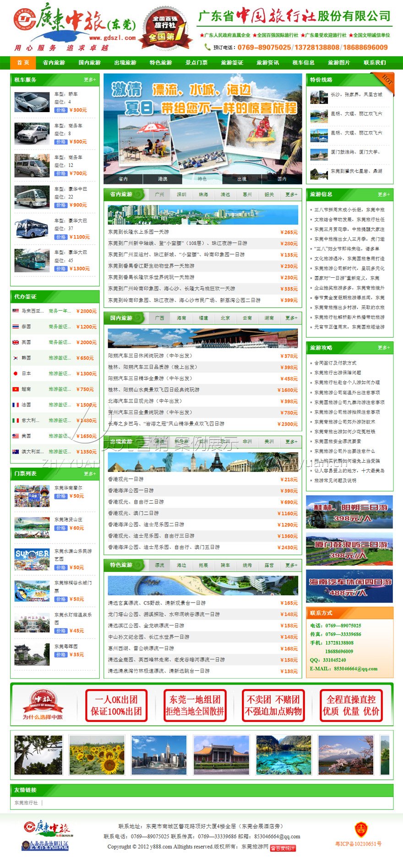This screenshot has height=868, width=403.
Task: Expand 更多+ in 旅游信息 panel
Action: coord(384,194)
